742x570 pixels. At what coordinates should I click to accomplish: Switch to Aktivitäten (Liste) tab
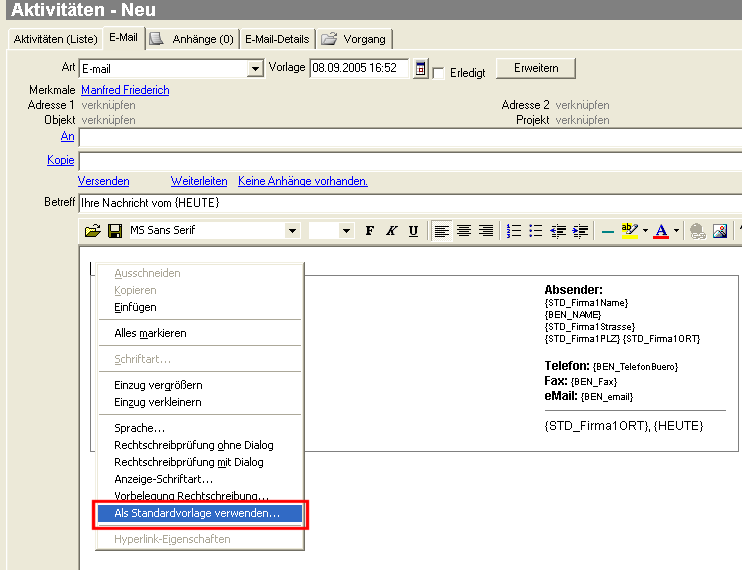pos(55,39)
